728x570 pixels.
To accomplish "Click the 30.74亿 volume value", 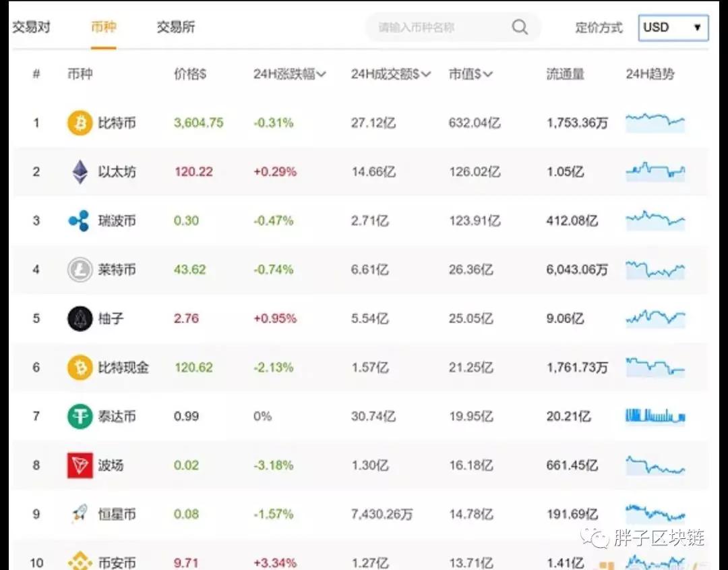I will (373, 416).
